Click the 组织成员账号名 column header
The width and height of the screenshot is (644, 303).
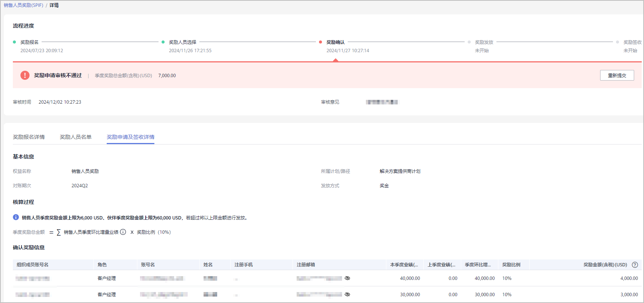[x=33, y=265]
